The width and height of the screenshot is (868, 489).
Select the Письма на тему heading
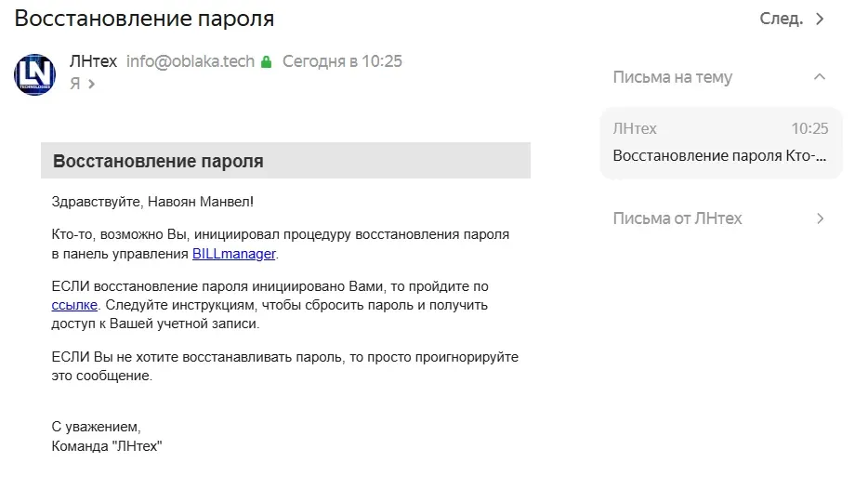click(672, 77)
